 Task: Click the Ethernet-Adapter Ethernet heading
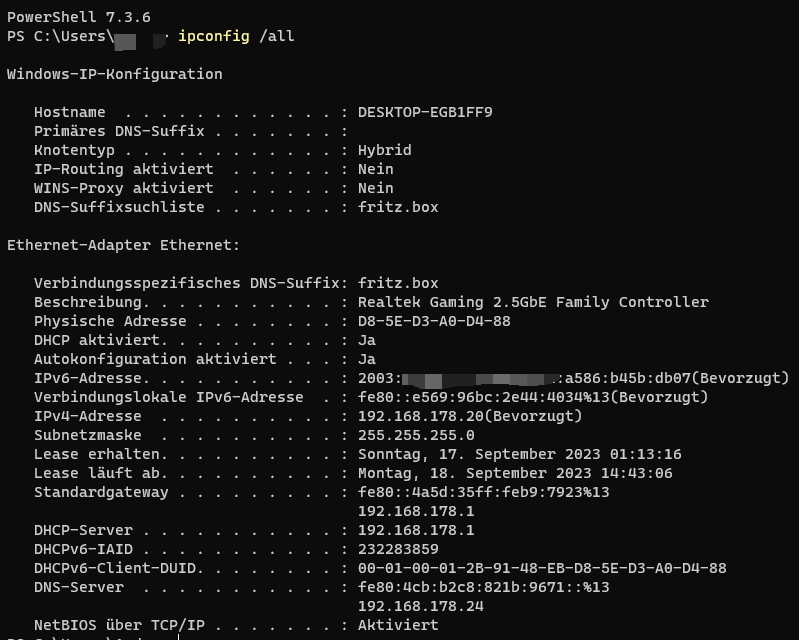(x=123, y=245)
